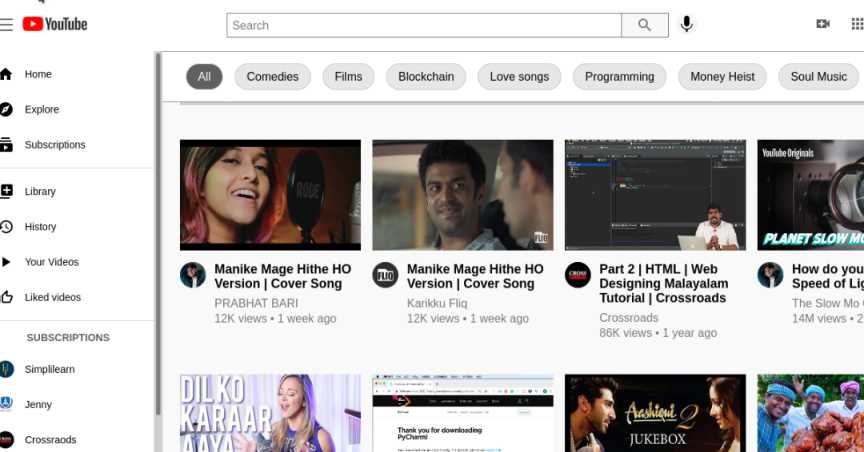Open PRABHAT BARI's Manike Mage Hithe title
The width and height of the screenshot is (864, 452).
[x=283, y=276]
